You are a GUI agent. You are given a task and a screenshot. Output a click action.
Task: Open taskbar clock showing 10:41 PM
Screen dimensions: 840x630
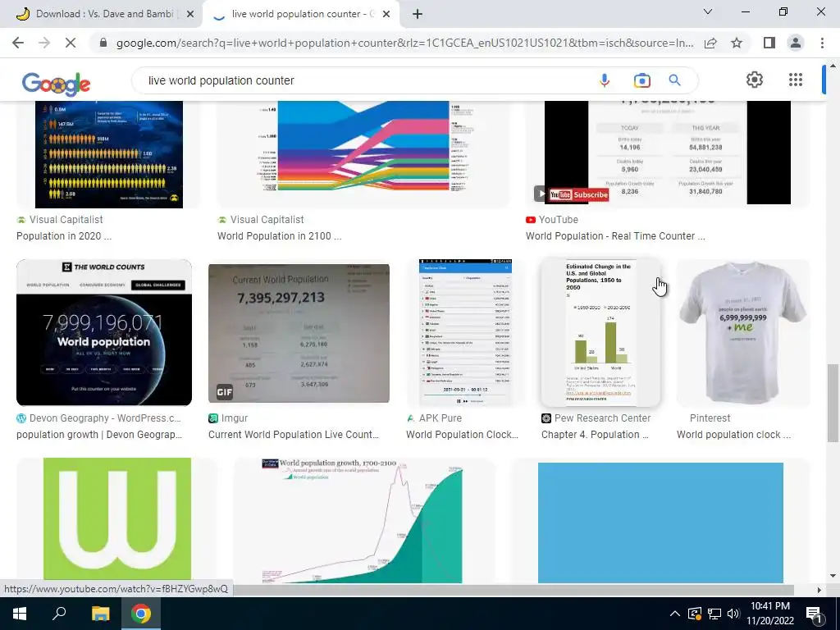[x=770, y=614]
